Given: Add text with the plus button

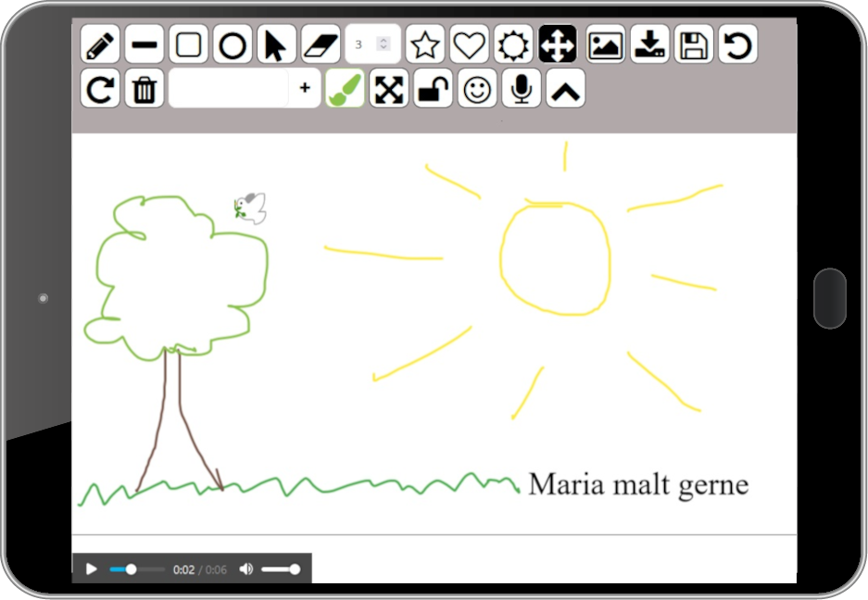Looking at the screenshot, I should (x=305, y=88).
